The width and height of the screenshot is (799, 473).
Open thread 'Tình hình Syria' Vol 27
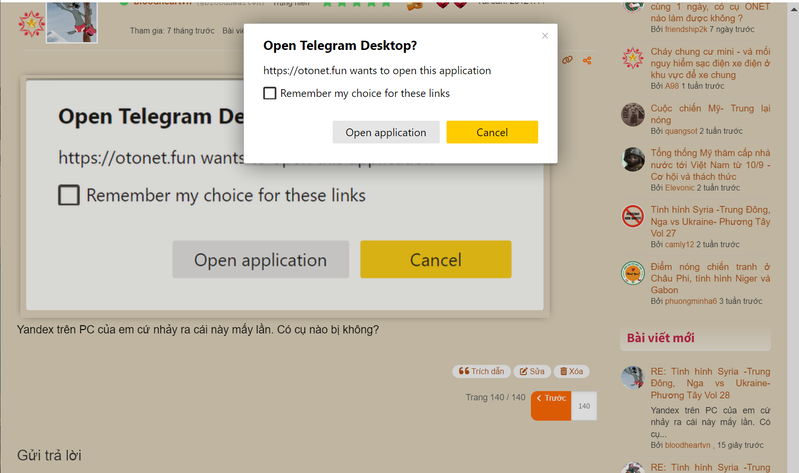pos(710,221)
